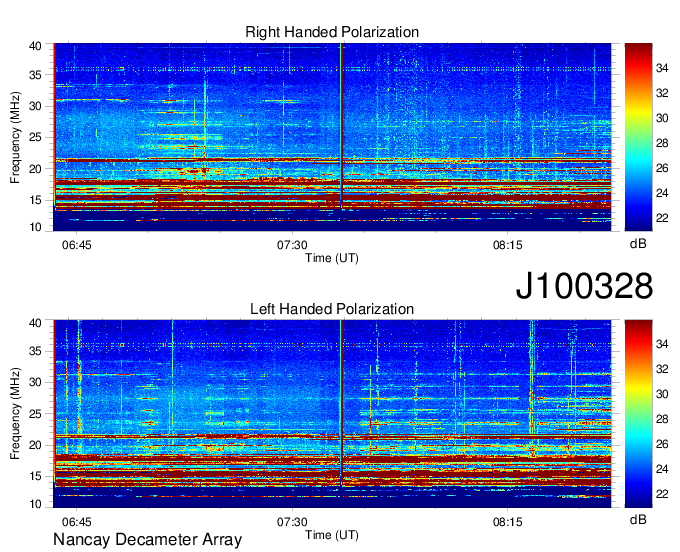Click the "dB" label under Right Handed colorbar
Screen dimensions: 680x552
[638, 244]
